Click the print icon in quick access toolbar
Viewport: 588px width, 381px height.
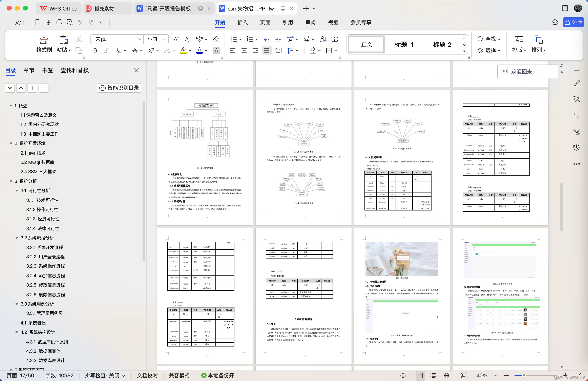point(59,22)
